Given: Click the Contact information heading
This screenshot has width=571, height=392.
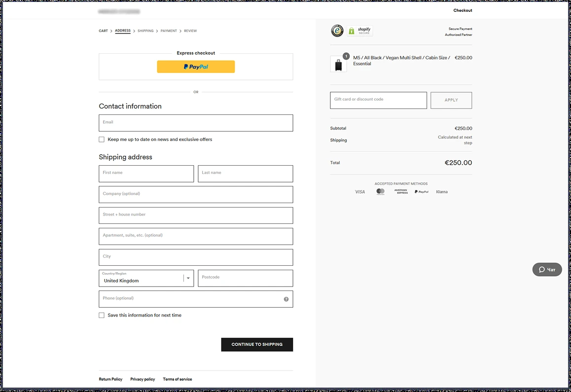Looking at the screenshot, I should click(130, 106).
